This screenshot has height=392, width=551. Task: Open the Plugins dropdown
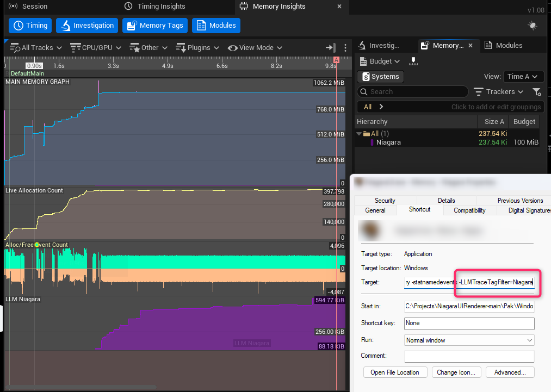(x=197, y=48)
